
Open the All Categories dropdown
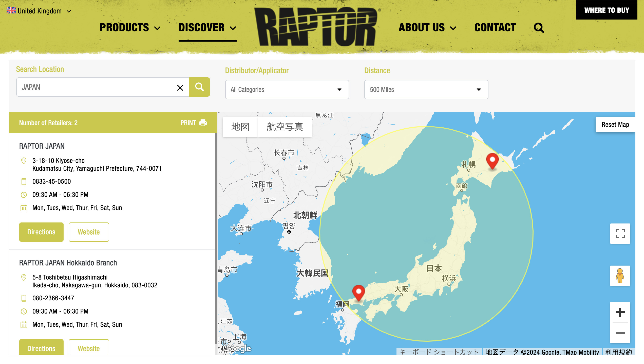(x=287, y=90)
